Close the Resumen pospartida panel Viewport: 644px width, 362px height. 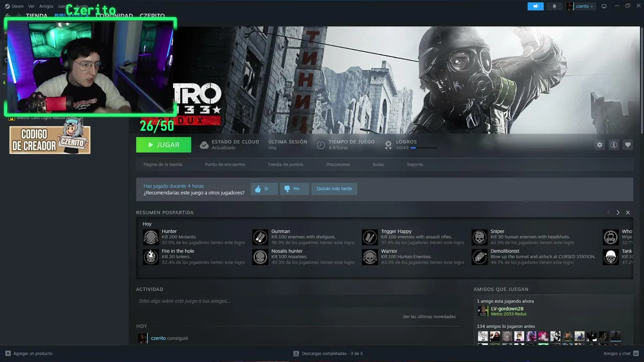coord(628,213)
